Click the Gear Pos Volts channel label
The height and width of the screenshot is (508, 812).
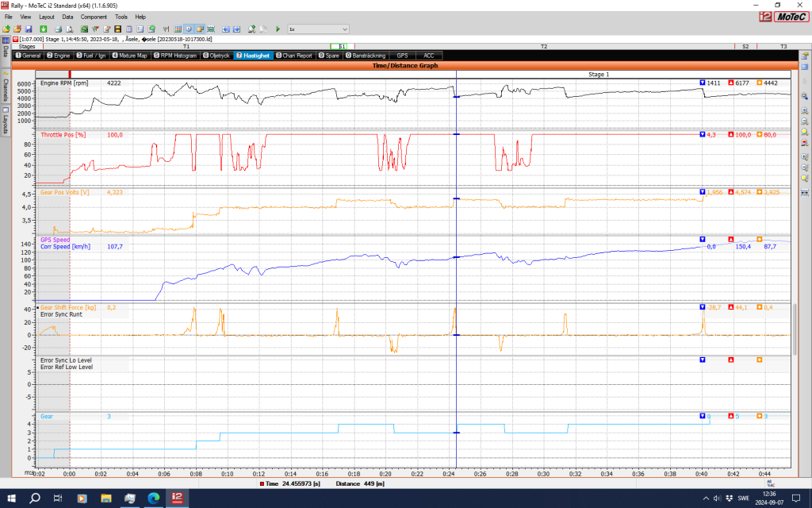pyautogui.click(x=65, y=192)
